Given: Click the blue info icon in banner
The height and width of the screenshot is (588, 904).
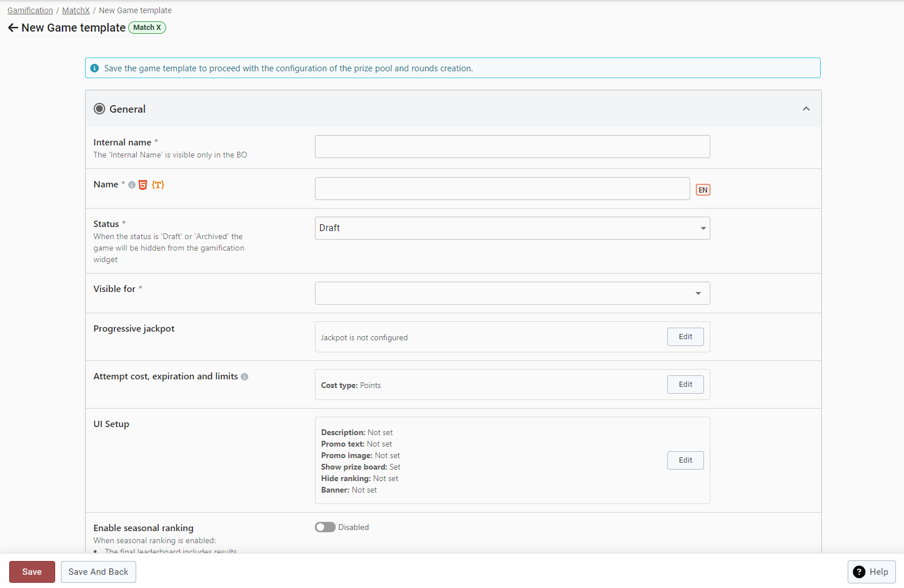Looking at the screenshot, I should [95, 68].
